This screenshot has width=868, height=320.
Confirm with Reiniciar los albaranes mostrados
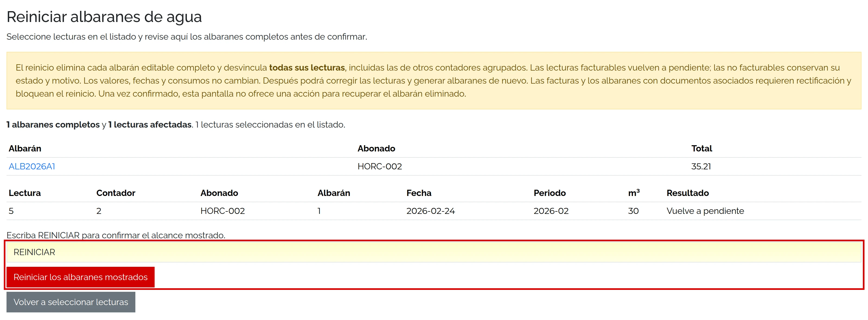[81, 277]
